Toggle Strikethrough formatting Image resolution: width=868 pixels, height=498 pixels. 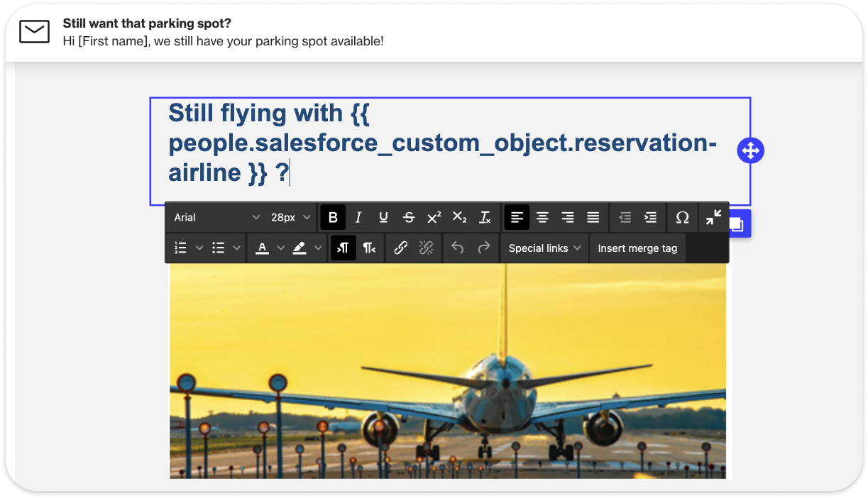coord(409,217)
